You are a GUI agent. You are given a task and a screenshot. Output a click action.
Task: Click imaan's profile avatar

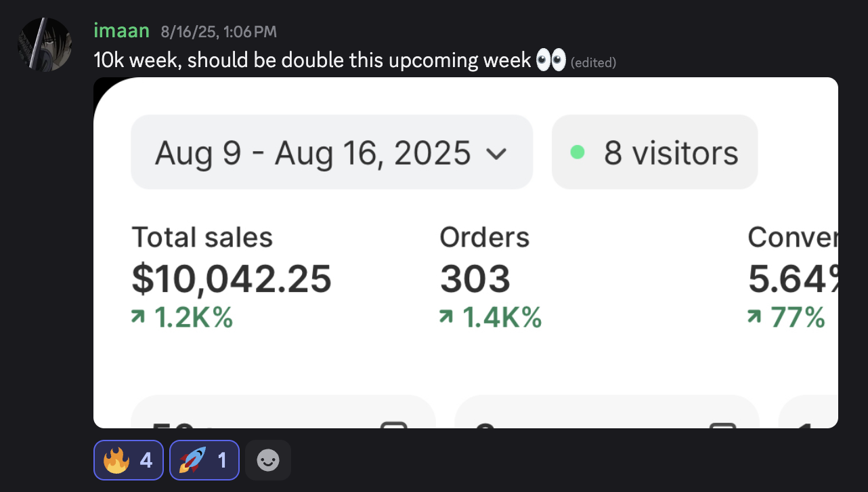pos(44,45)
